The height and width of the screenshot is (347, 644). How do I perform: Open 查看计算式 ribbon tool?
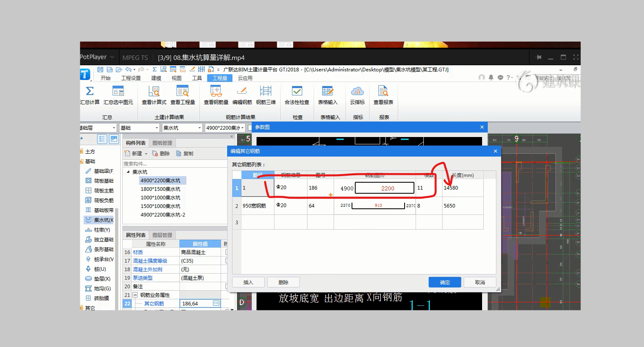pyautogui.click(x=154, y=95)
